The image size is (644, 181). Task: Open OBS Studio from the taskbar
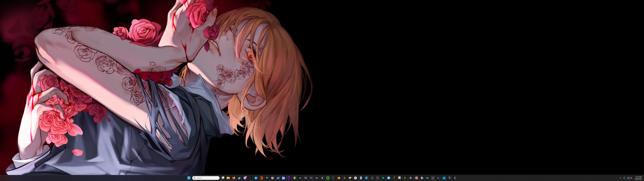(378, 178)
